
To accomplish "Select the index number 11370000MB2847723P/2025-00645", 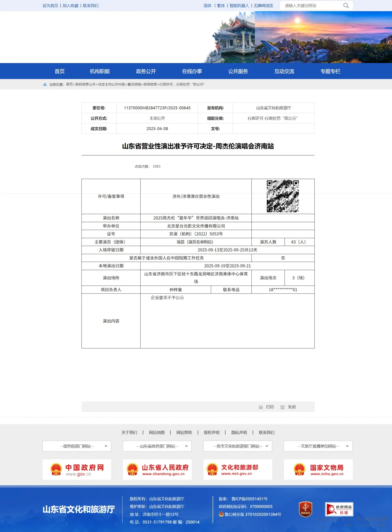I will 157,108.
